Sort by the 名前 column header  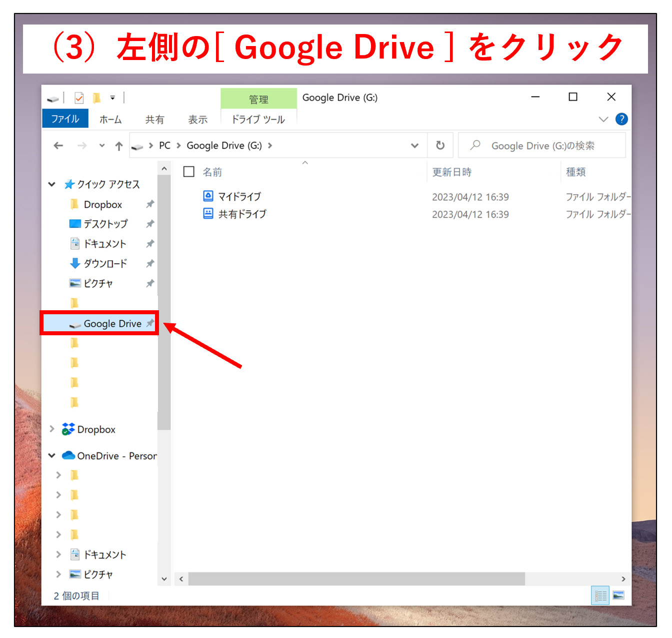(x=212, y=172)
